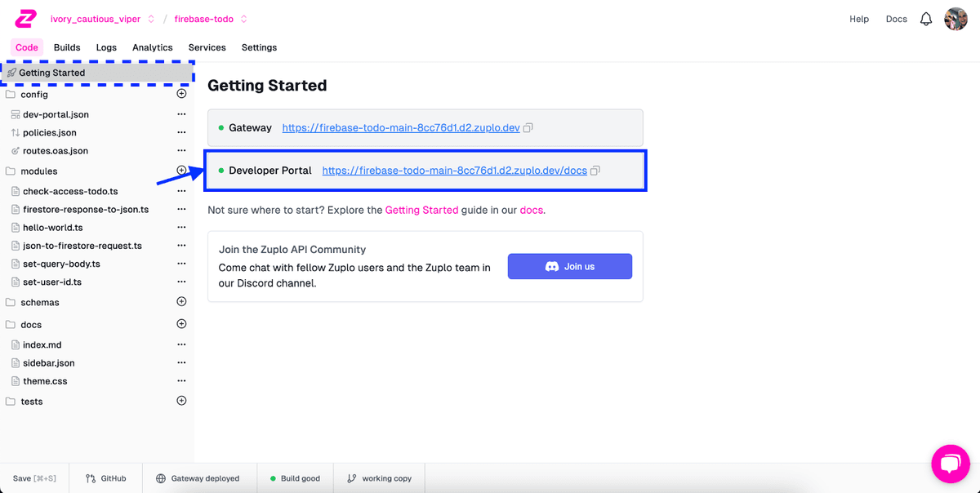Click the Build good status indicator
980x493 pixels.
[x=295, y=477]
